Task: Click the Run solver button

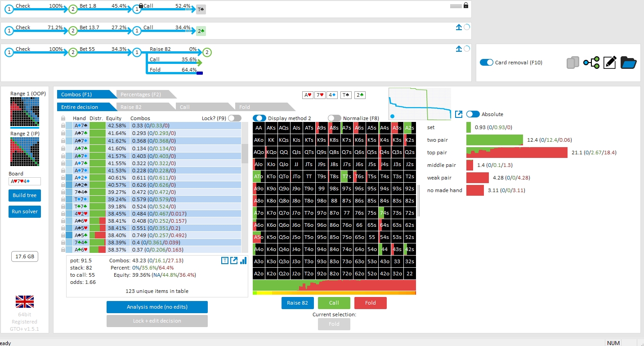Action: [x=25, y=211]
